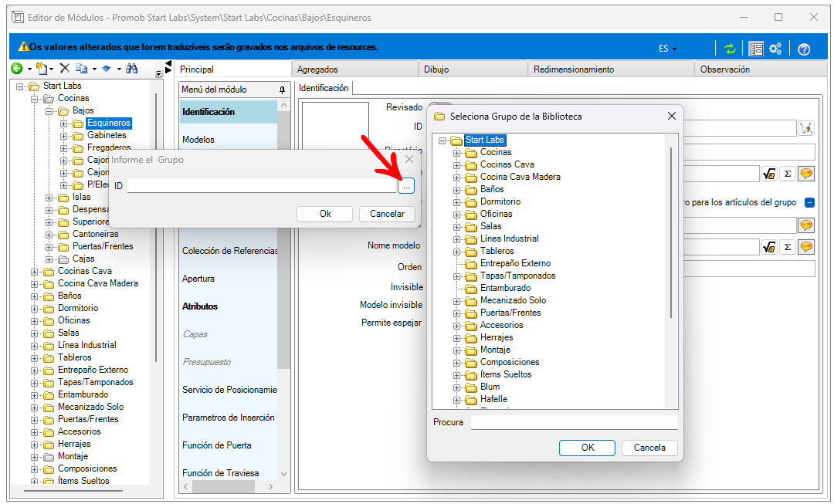Switch to the Dibujo tab
Image resolution: width=834 pixels, height=504 pixels.
coord(473,69)
